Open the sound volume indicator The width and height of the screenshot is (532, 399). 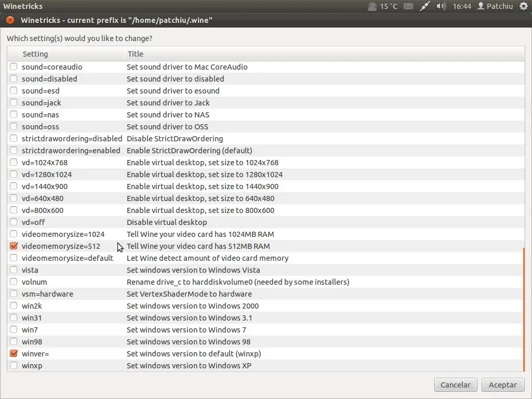coord(441,6)
